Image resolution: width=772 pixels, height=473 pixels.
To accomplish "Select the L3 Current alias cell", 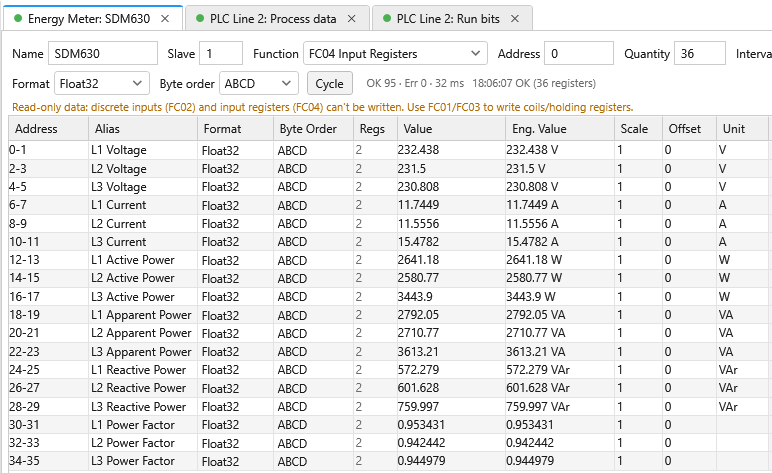I will point(143,242).
